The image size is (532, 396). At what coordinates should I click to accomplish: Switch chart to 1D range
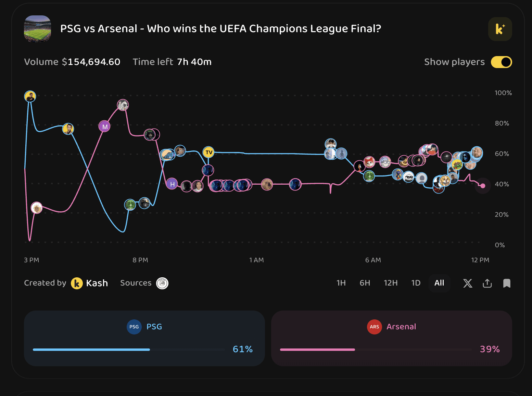[x=416, y=283]
